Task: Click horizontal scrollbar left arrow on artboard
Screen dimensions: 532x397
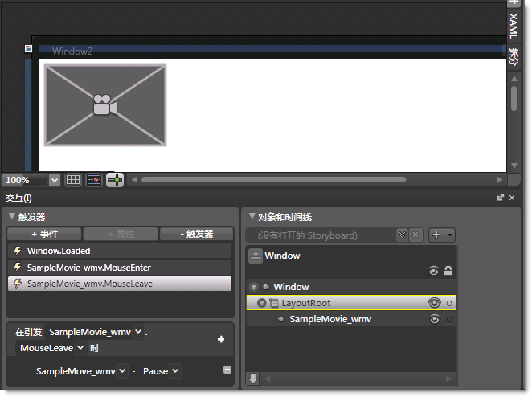Action: click(134, 180)
